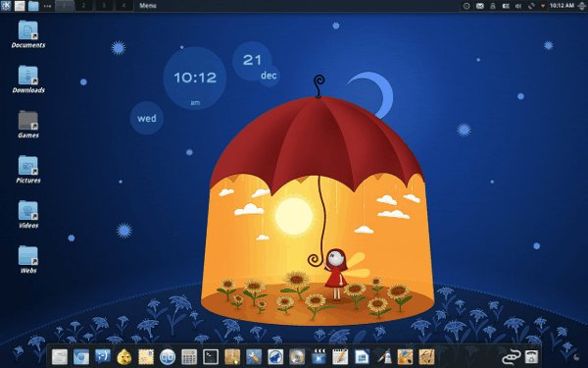Open the disc burner dock icon

pyautogui.click(x=297, y=357)
